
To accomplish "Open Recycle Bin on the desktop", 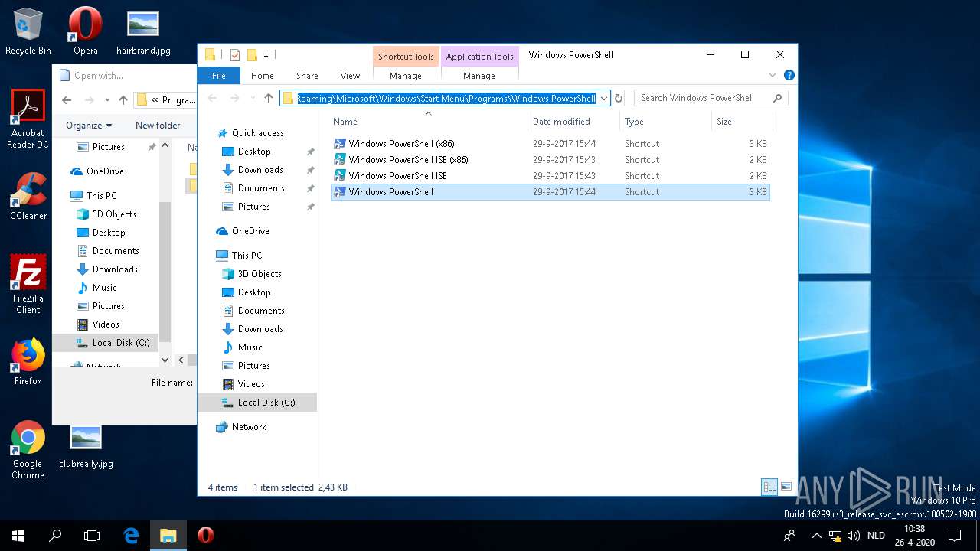I will (28, 32).
